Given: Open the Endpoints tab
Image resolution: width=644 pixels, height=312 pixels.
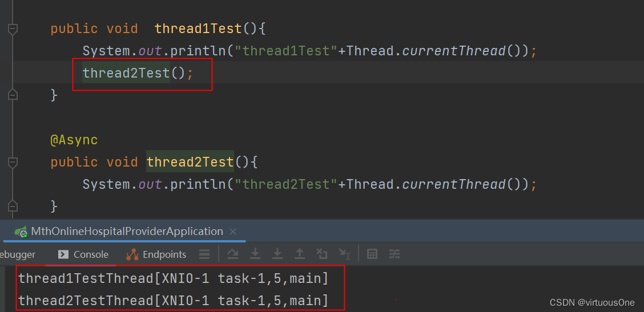Looking at the screenshot, I should click(156, 254).
